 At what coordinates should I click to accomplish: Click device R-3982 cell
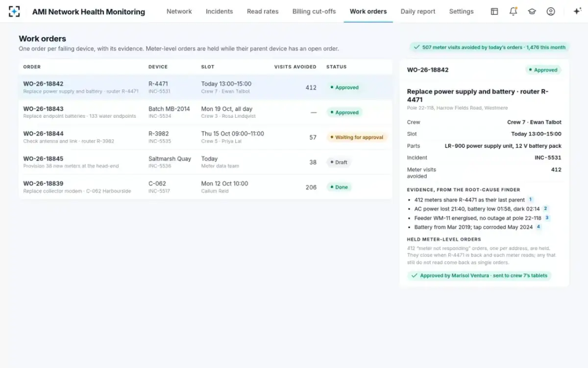pyautogui.click(x=159, y=133)
